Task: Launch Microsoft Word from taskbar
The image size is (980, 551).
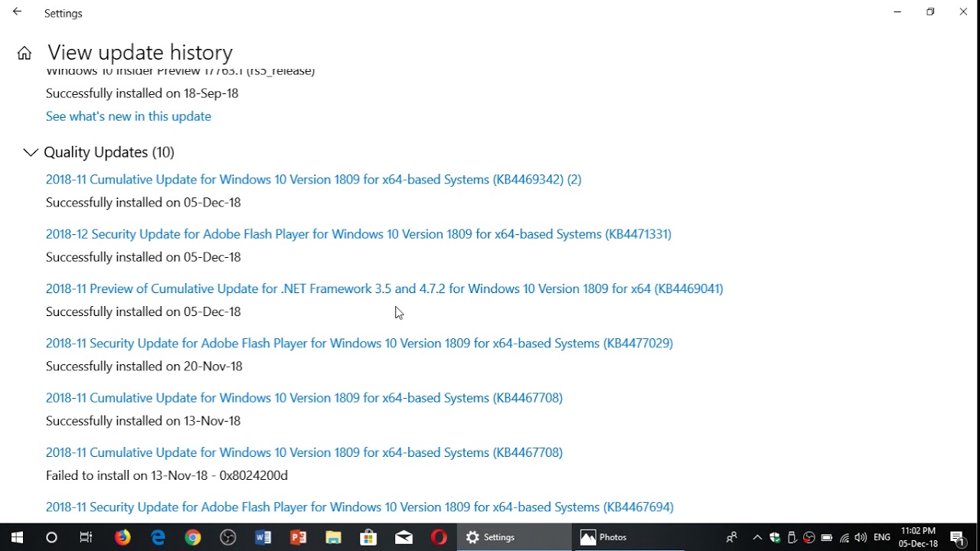Action: pos(263,537)
